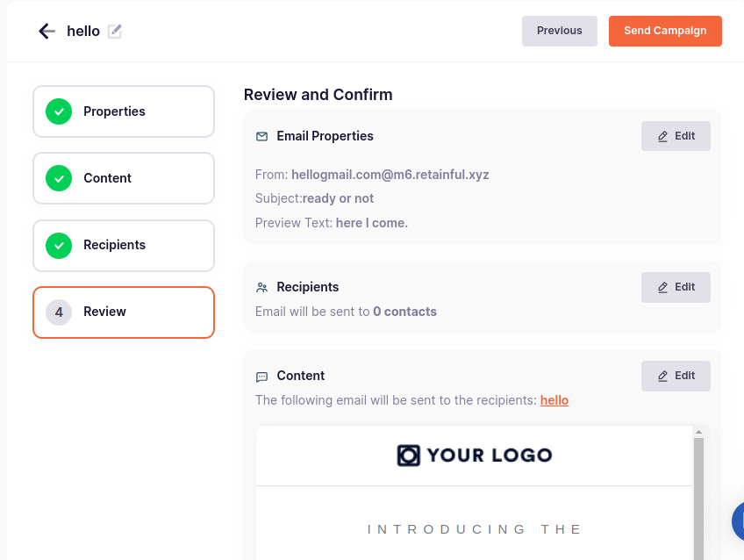Click the green checkmark on the Recipients step

pos(58,246)
